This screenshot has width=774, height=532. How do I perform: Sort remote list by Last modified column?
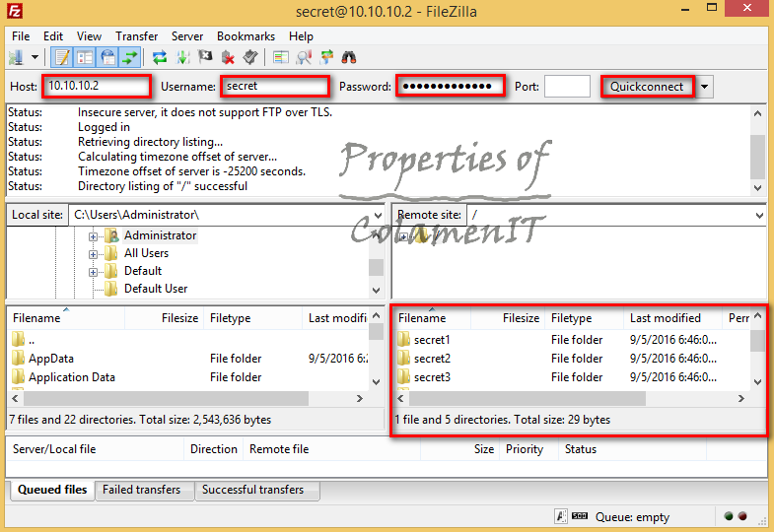[673, 318]
